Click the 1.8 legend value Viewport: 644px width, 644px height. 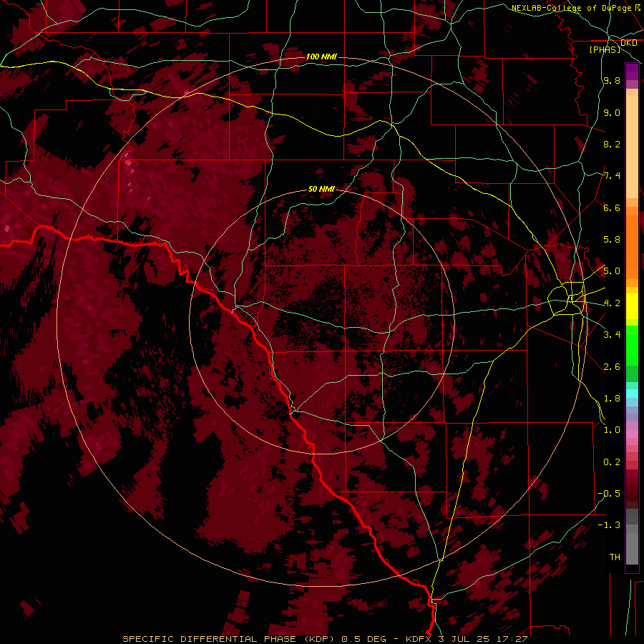[612, 399]
